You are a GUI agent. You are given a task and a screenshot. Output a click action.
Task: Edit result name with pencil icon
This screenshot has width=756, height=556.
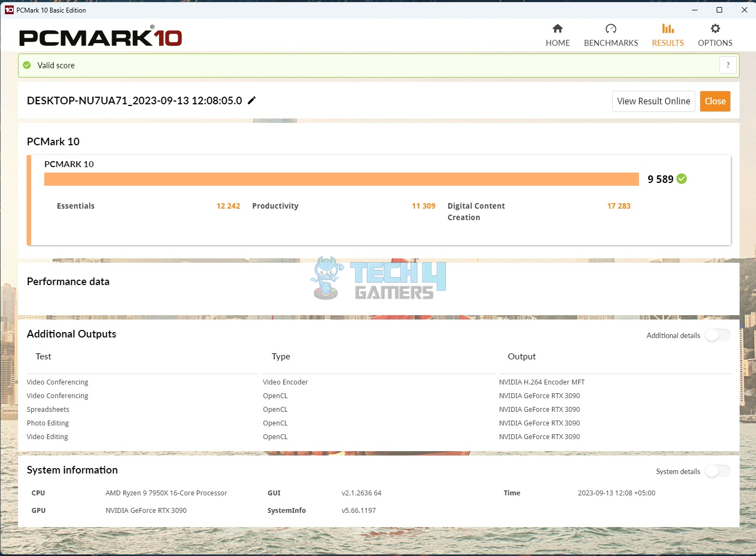click(251, 100)
